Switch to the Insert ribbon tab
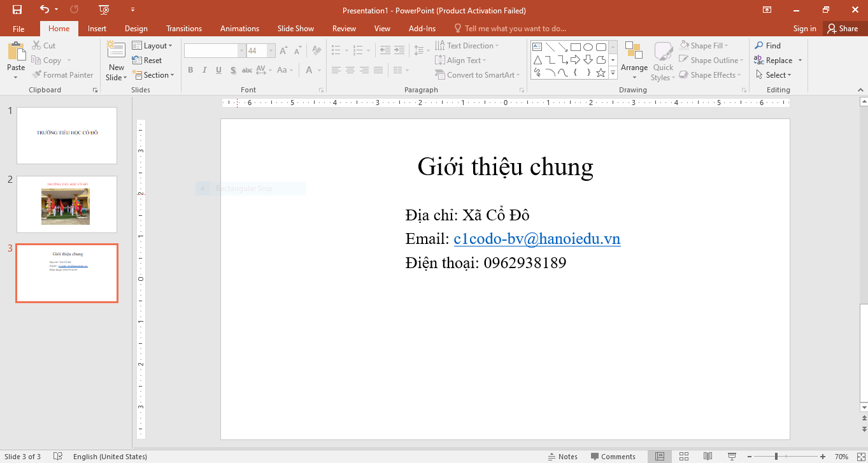 [x=97, y=28]
